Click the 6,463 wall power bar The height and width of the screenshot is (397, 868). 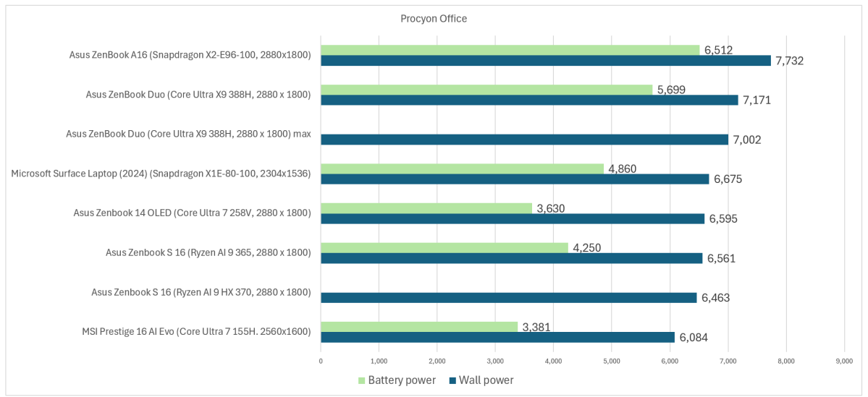coord(509,297)
